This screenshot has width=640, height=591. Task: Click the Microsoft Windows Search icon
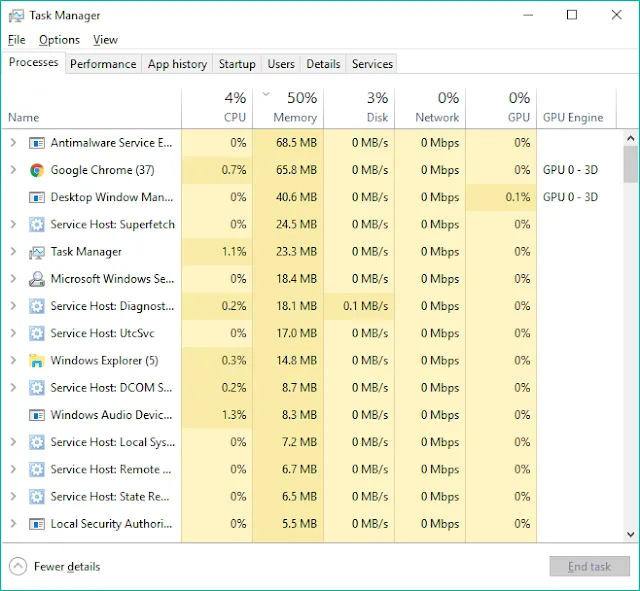37,279
